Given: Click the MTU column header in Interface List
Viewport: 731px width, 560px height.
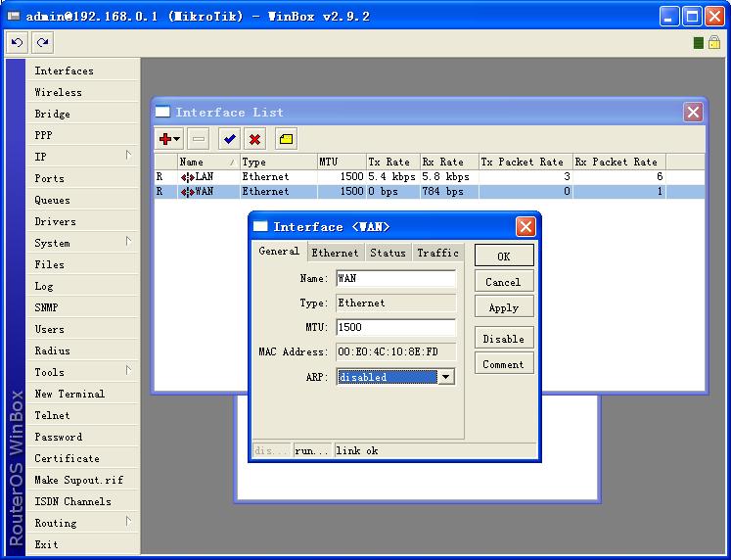Looking at the screenshot, I should pyautogui.click(x=342, y=162).
